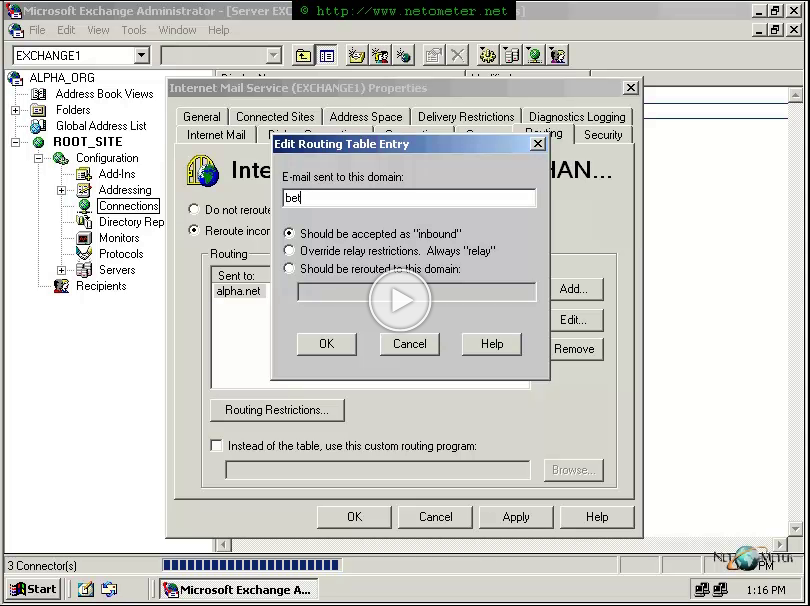Click the grayed Properties toolbar icon
The height and width of the screenshot is (606, 810).
(x=433, y=55)
